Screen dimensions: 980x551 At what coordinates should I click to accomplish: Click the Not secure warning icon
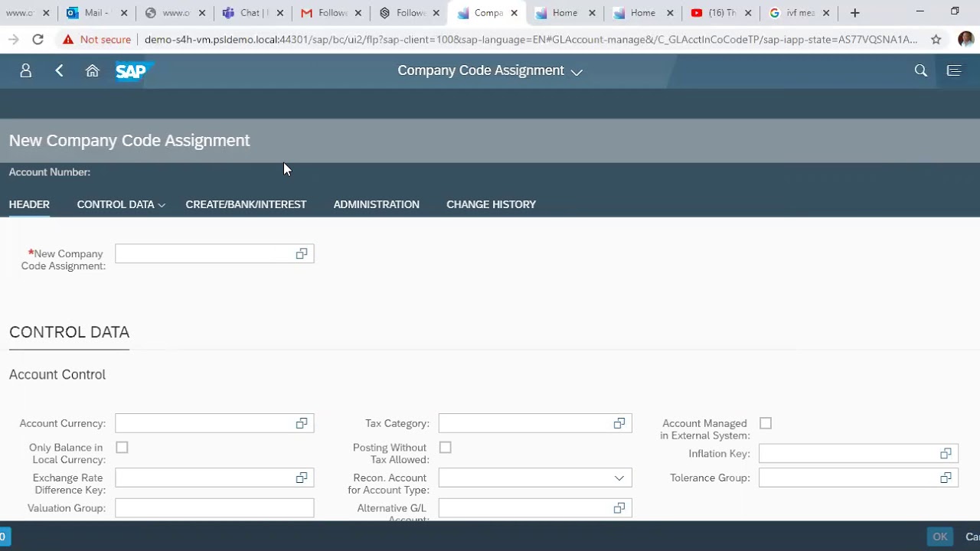(68, 40)
